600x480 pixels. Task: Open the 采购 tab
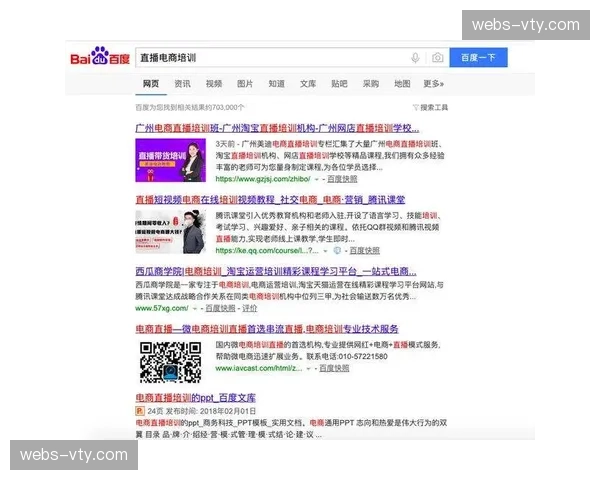click(x=370, y=83)
